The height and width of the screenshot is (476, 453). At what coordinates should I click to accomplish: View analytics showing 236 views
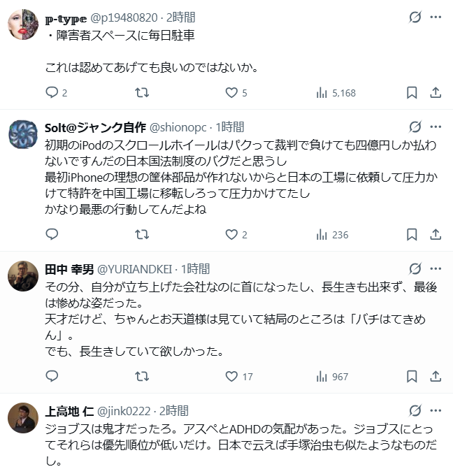pos(332,235)
